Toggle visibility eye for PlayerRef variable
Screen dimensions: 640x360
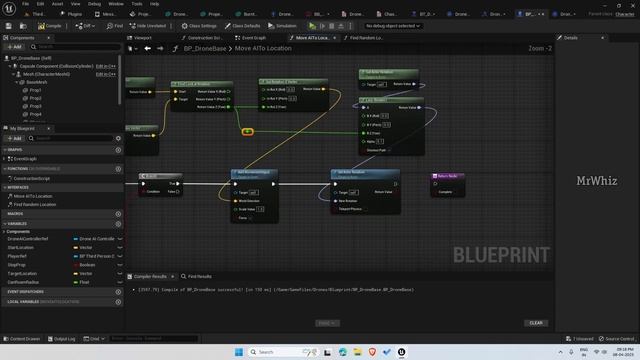pos(120,256)
